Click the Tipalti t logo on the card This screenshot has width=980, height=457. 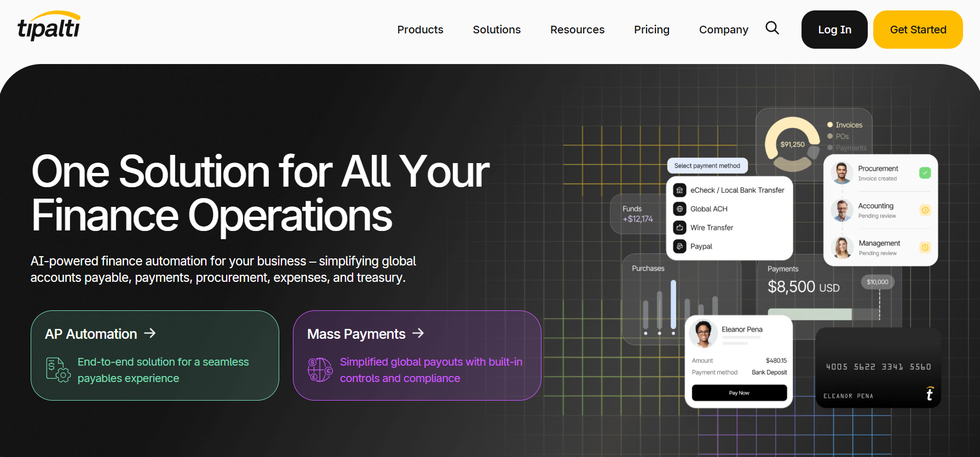(x=929, y=394)
